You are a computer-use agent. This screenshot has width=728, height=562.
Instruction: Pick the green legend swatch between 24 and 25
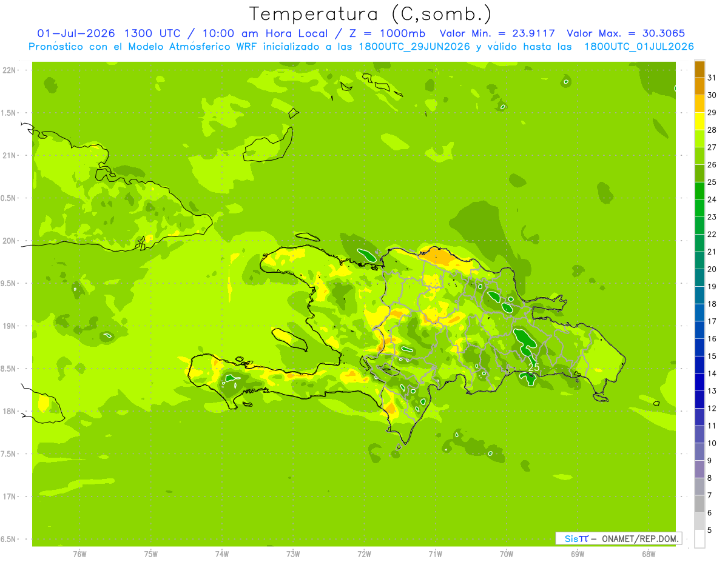coord(699,191)
